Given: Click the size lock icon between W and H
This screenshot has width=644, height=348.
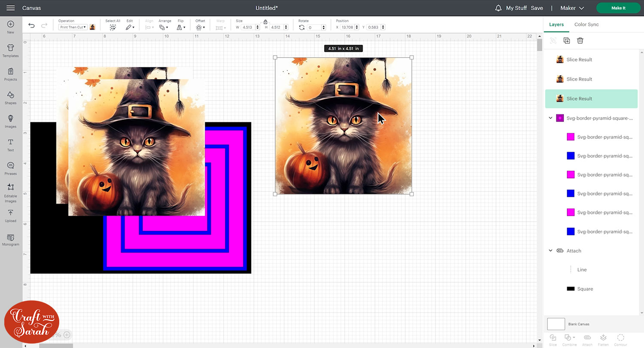Looking at the screenshot, I should [265, 21].
